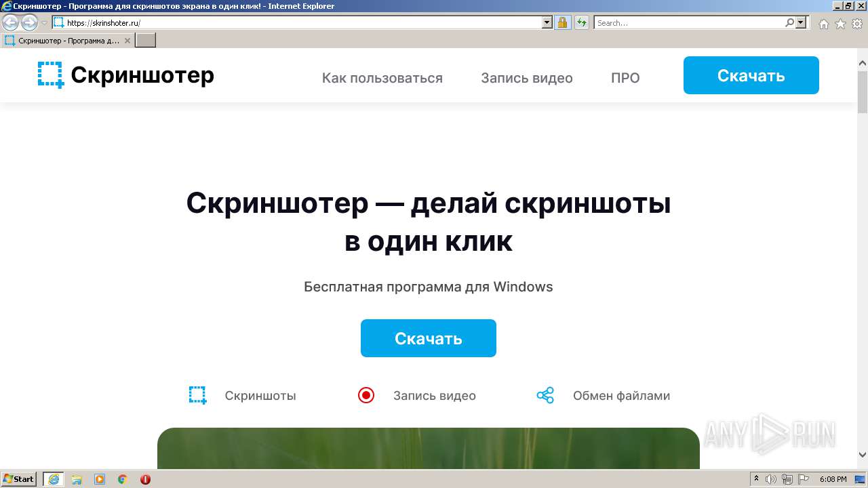This screenshot has height=488, width=868.
Task: Click the Internet Explorer title bar icon
Action: pos(6,6)
